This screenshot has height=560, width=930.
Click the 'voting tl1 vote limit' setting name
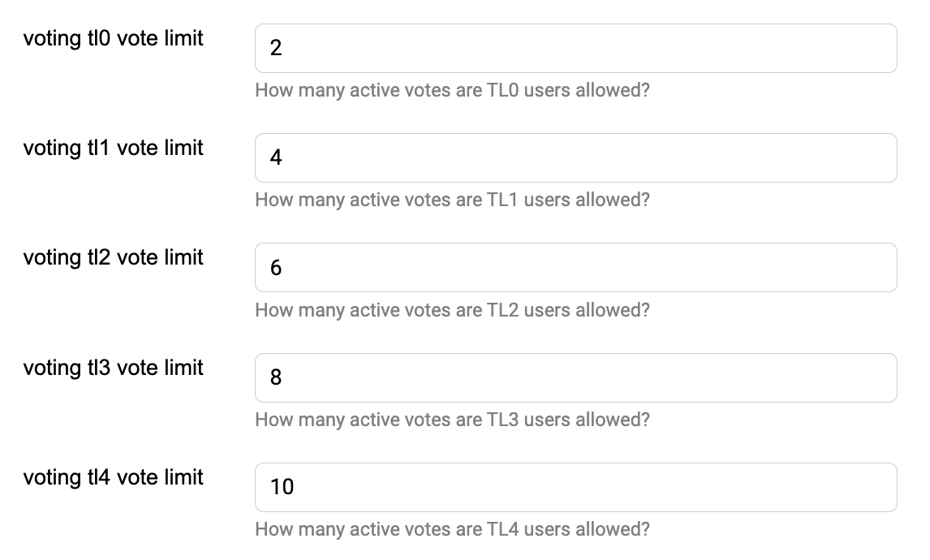113,148
